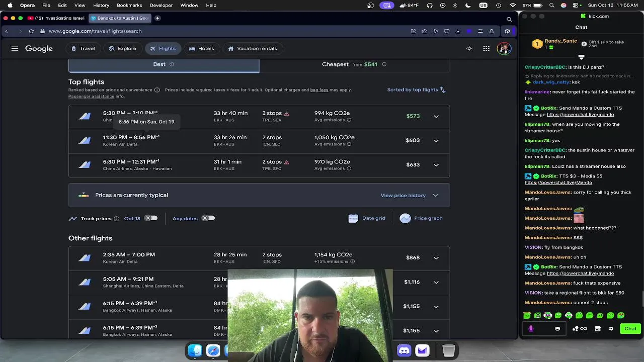
Task: Click info icon next to Cheapest price
Action: pyautogui.click(x=384, y=64)
